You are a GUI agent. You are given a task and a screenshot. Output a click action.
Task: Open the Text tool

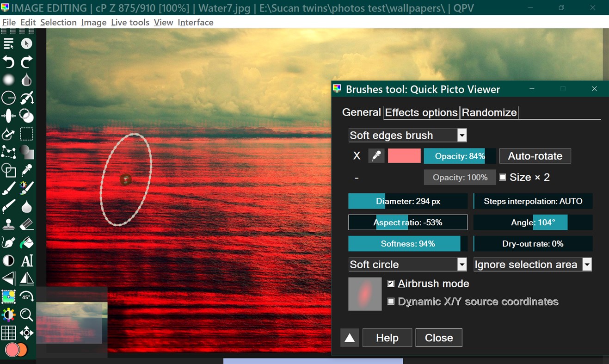coord(26,260)
